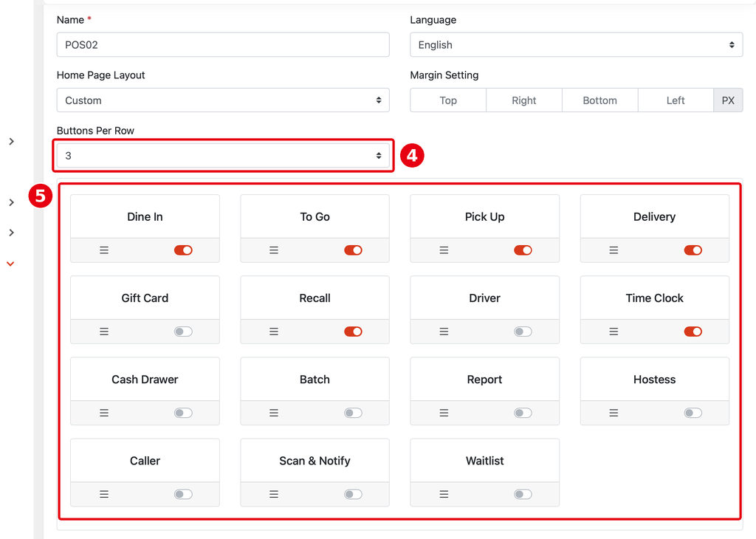Click the Name input field

tap(223, 45)
